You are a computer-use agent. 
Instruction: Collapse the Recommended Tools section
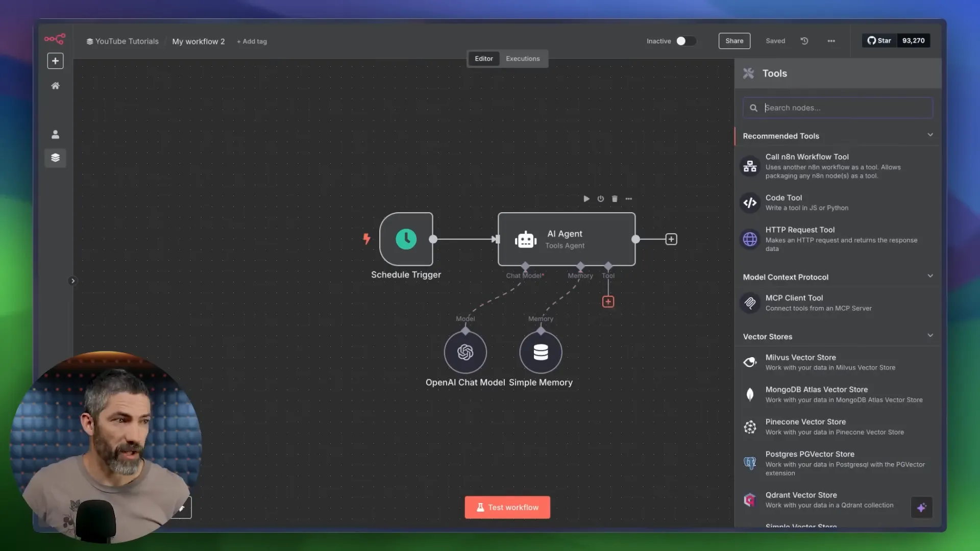(930, 135)
